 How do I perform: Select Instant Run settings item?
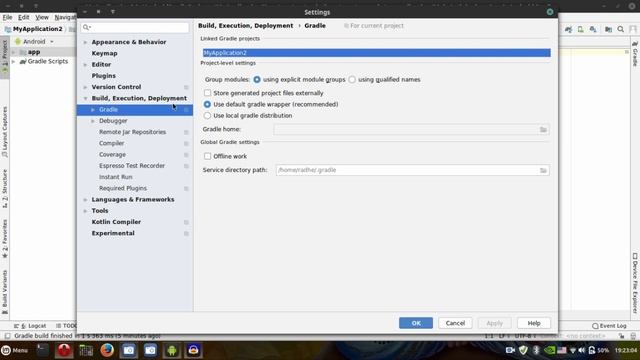116,177
